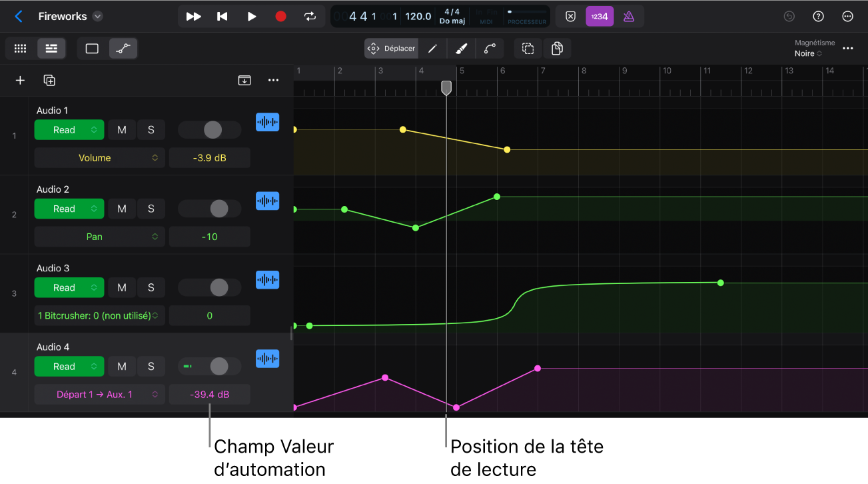Click the -39.4 dB value field
This screenshot has height=484, width=868.
[210, 394]
